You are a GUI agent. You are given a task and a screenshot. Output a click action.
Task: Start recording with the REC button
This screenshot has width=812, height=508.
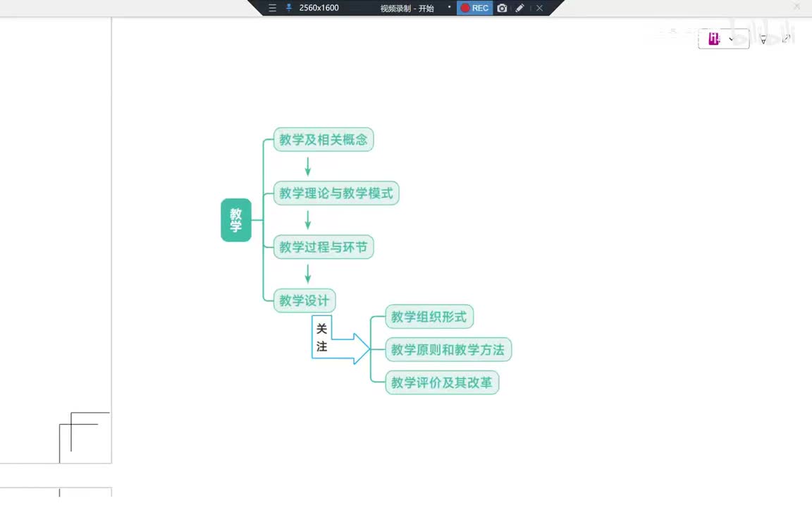tap(474, 8)
